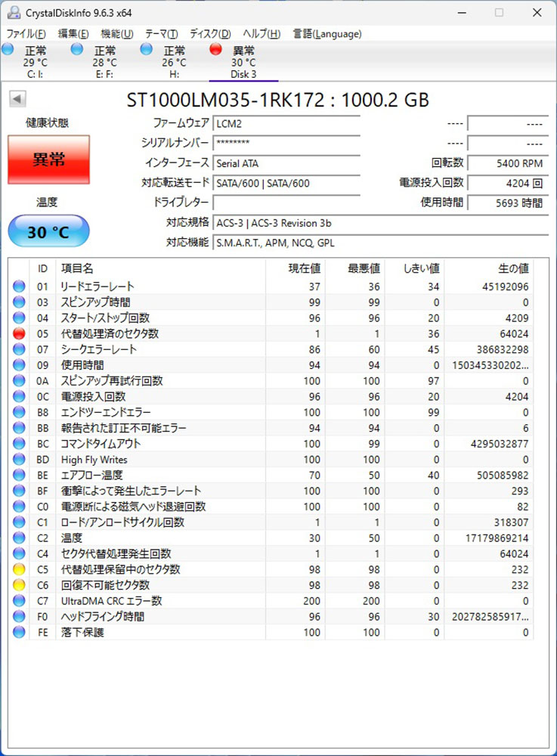Select the スピンアップ再試行回数 row text
The width and height of the screenshot is (557, 756).
112,381
